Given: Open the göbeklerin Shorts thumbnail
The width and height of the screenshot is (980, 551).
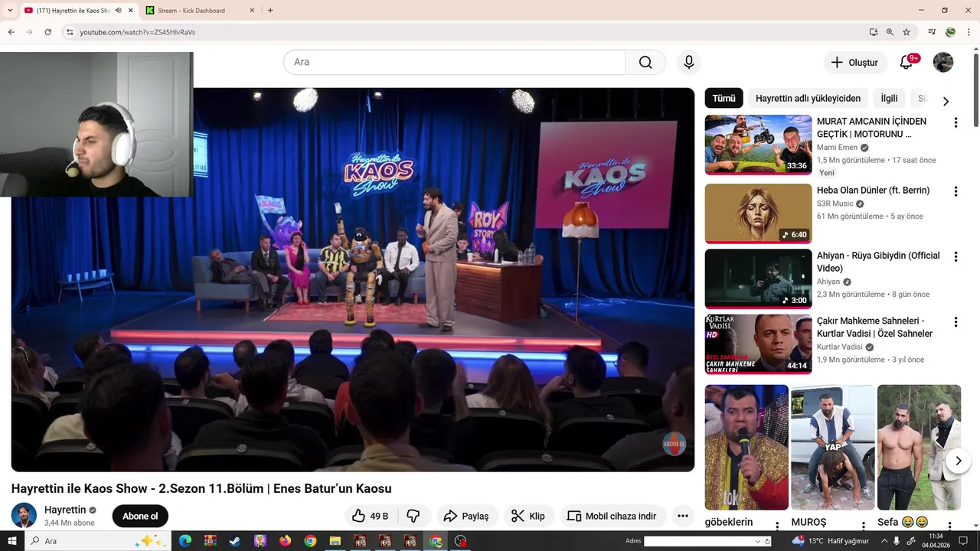Looking at the screenshot, I should pos(746,447).
